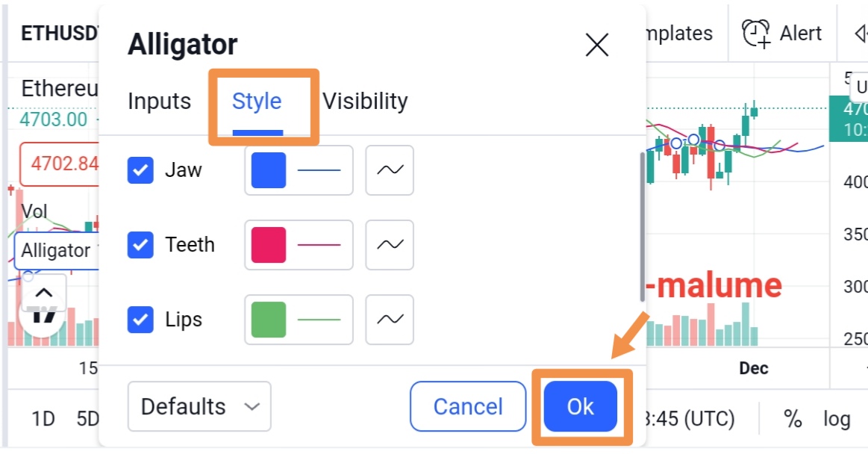Open the Defaults dropdown
Viewport: 868px width, 454px height.
(x=199, y=406)
